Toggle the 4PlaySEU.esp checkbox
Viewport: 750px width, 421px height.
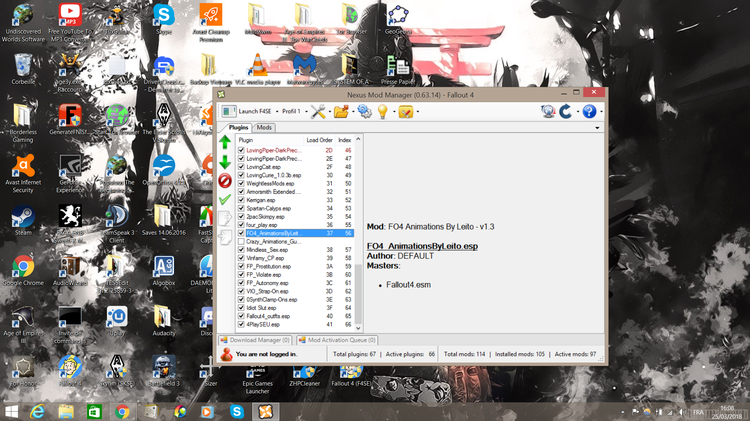tap(241, 324)
